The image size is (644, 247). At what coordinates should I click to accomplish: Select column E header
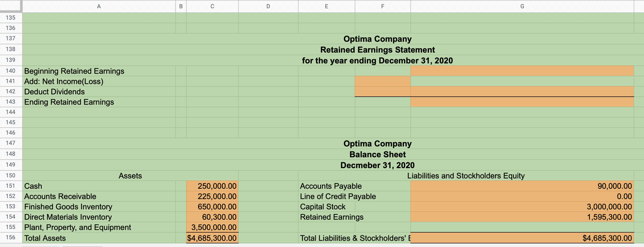point(327,6)
